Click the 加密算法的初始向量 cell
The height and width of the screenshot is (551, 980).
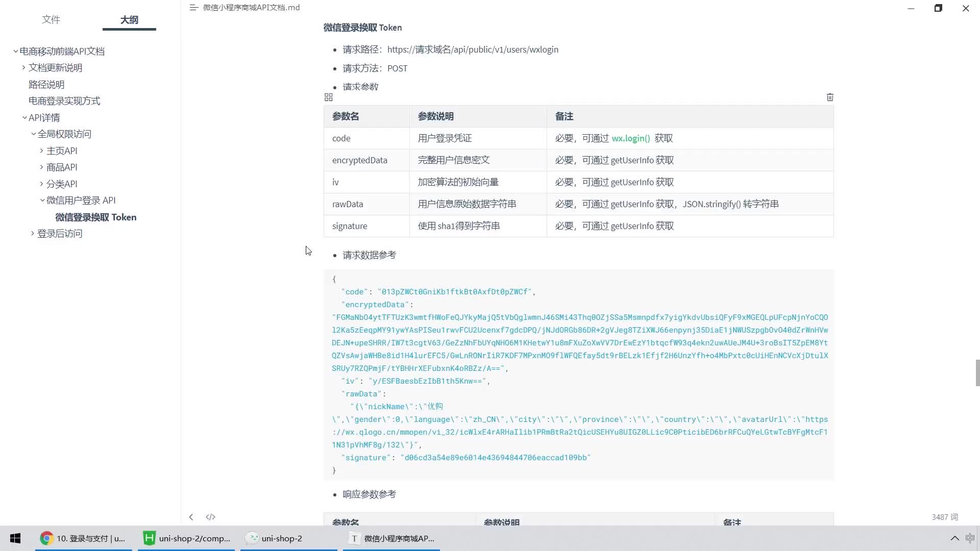478,182
